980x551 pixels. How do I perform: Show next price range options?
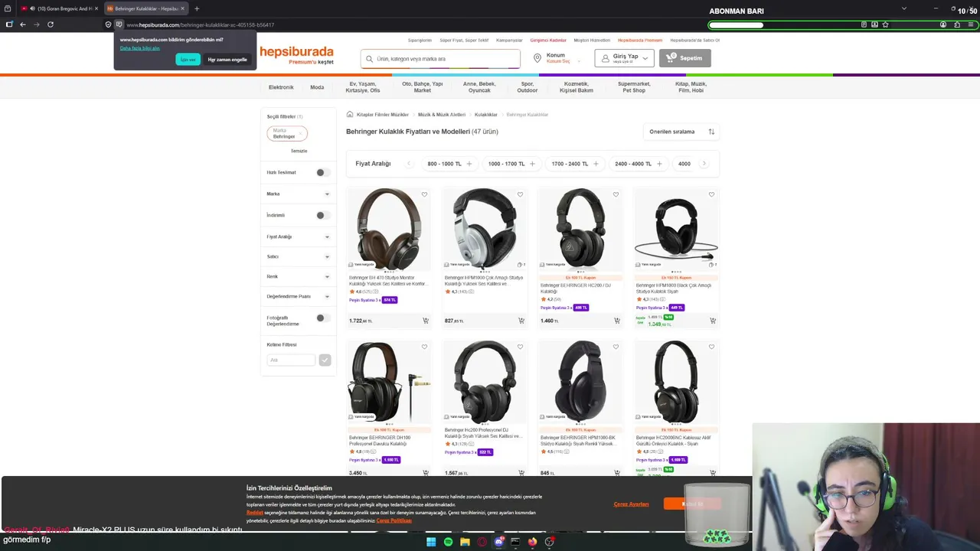pos(704,164)
